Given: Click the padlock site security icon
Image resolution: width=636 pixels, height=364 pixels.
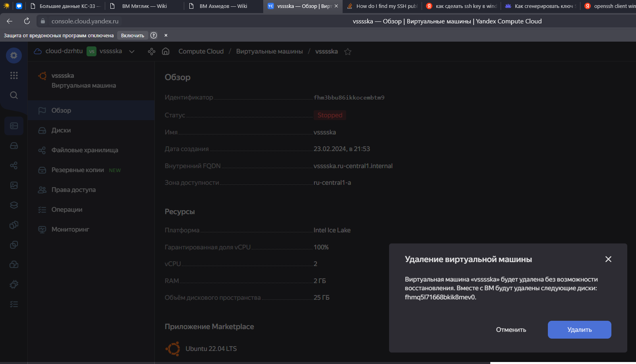Looking at the screenshot, I should click(x=43, y=21).
